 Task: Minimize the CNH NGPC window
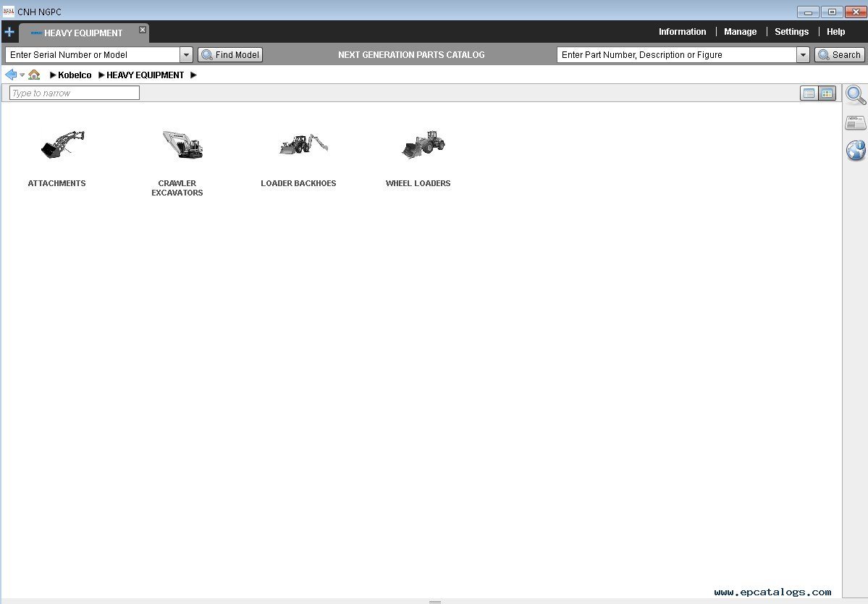(808, 12)
